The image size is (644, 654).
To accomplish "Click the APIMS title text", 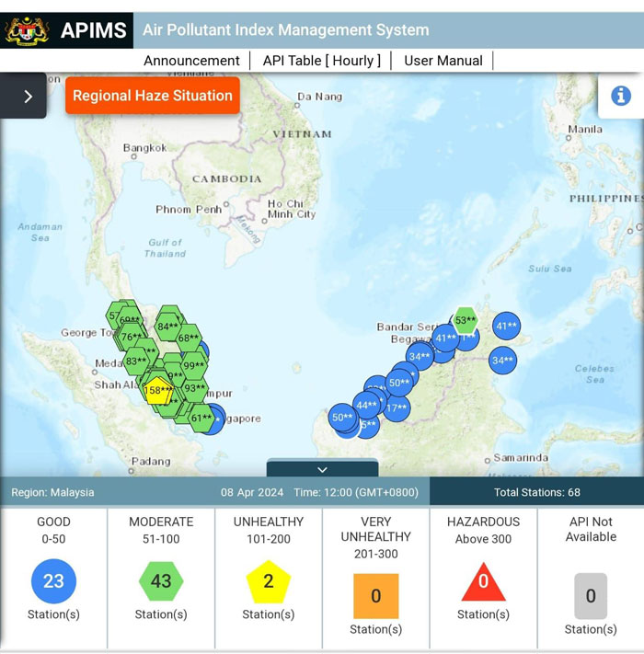I will 94,30.
